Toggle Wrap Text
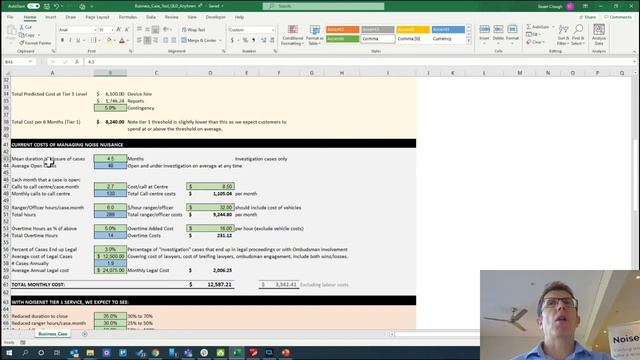640x360 pixels. tap(193, 30)
